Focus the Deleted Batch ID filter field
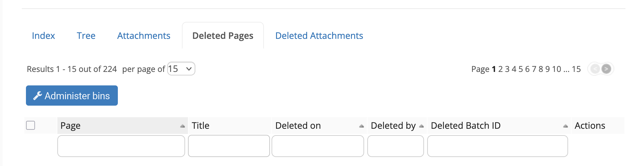 click(498, 146)
